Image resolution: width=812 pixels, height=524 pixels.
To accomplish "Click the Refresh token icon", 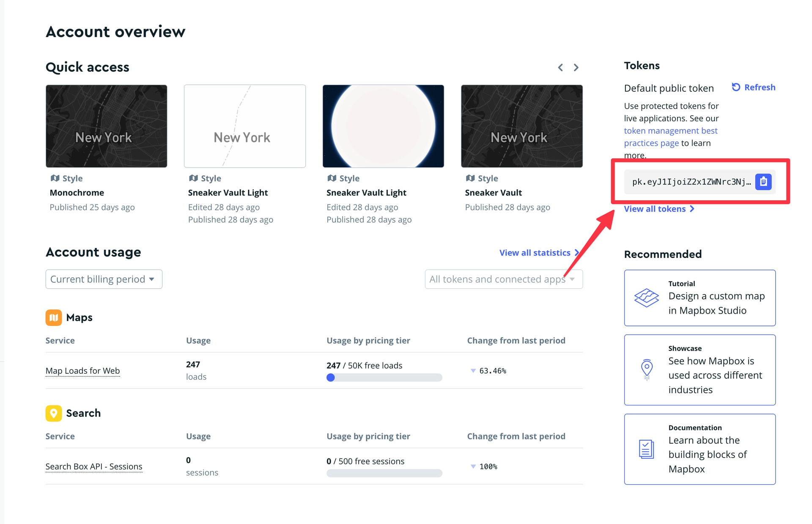I will 736,87.
